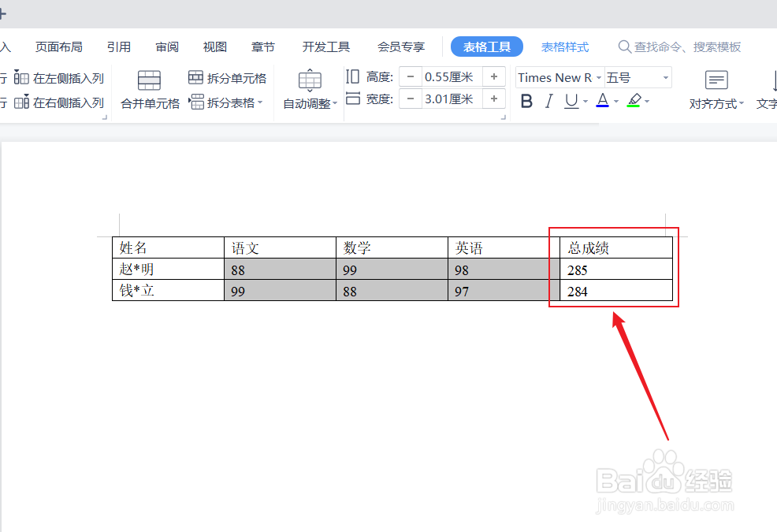Click the column width (宽度) icon
The image size is (777, 532).
point(351,99)
